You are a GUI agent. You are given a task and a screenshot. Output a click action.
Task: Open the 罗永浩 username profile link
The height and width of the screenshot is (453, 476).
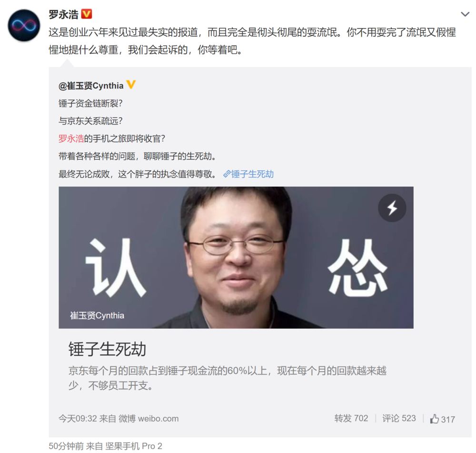coord(63,14)
